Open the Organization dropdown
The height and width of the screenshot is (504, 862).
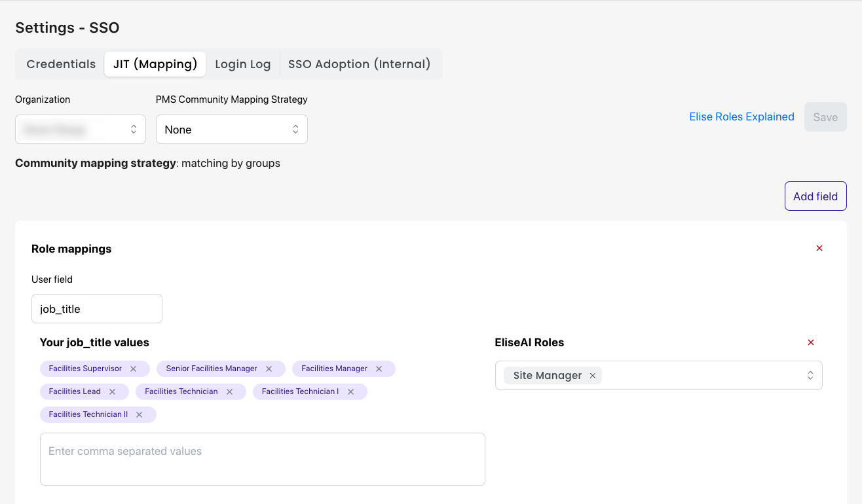click(81, 130)
